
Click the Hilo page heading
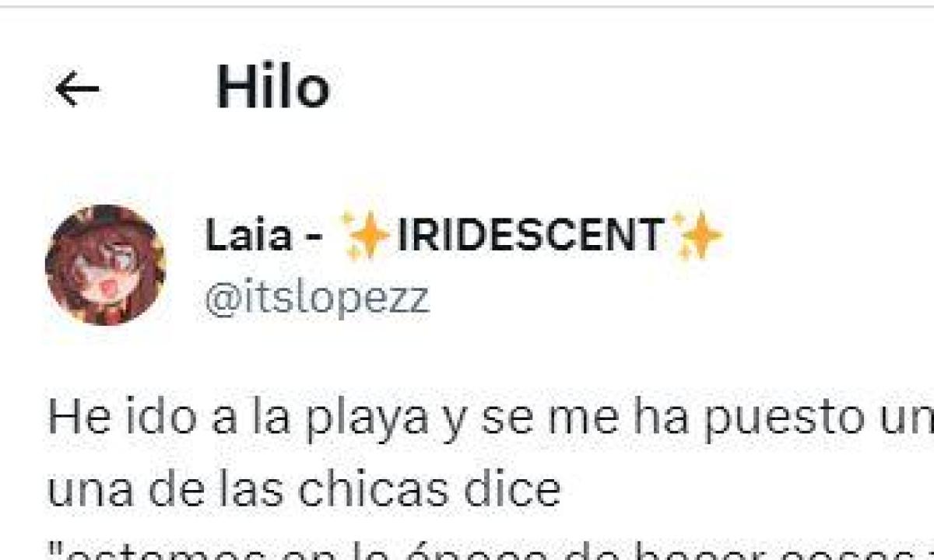(272, 87)
